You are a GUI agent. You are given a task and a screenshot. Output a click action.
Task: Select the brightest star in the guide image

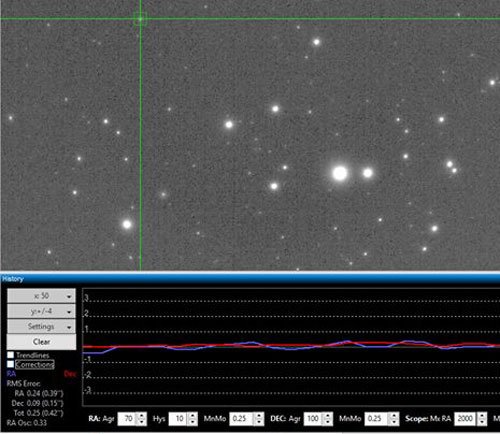(x=340, y=173)
